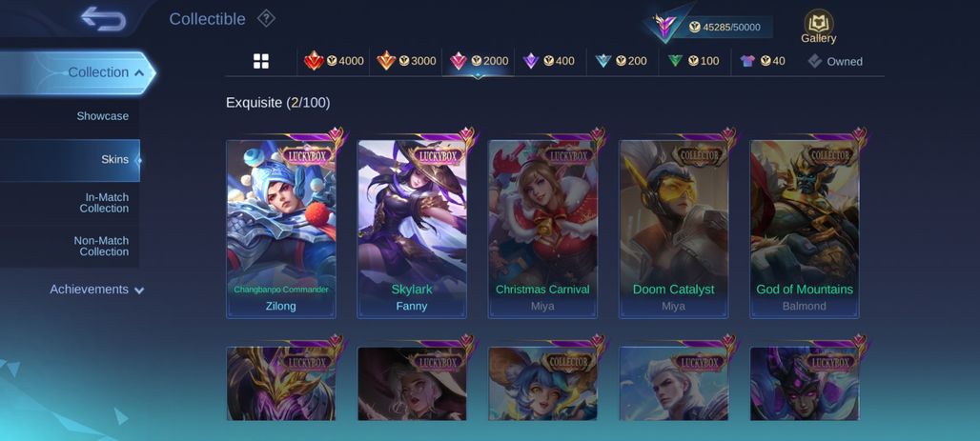The width and height of the screenshot is (980, 441).
Task: Open the Doom Catalyst Miya skin card
Action: click(x=674, y=229)
